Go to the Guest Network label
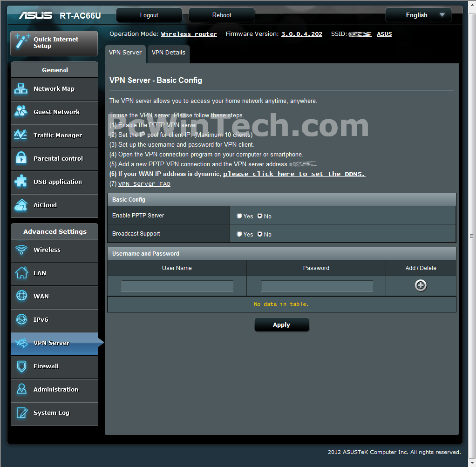Viewport: 476px width, 467px height. pos(57,112)
